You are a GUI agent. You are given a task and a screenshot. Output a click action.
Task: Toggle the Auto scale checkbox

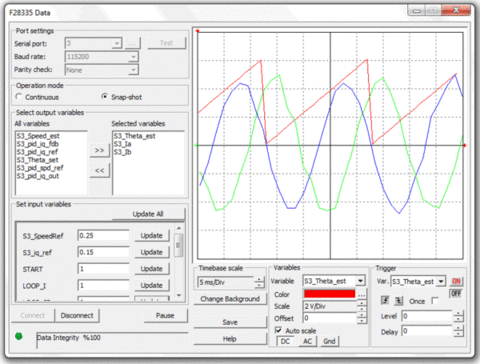pos(278,330)
